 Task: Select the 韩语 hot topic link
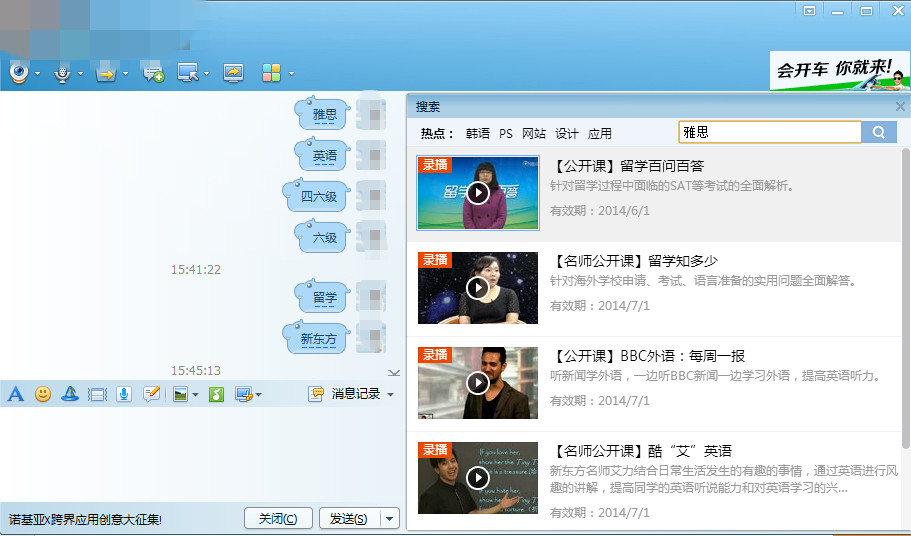478,133
